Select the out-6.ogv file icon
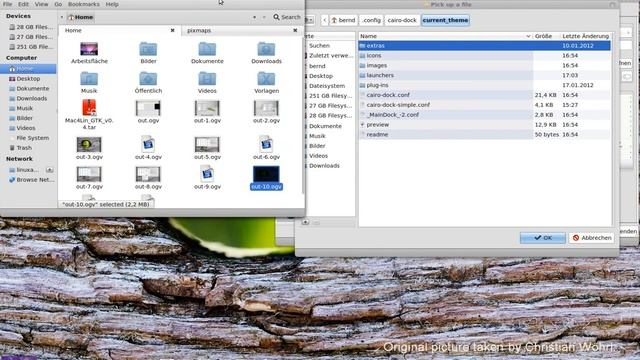This screenshot has width=640, height=360. point(266,144)
